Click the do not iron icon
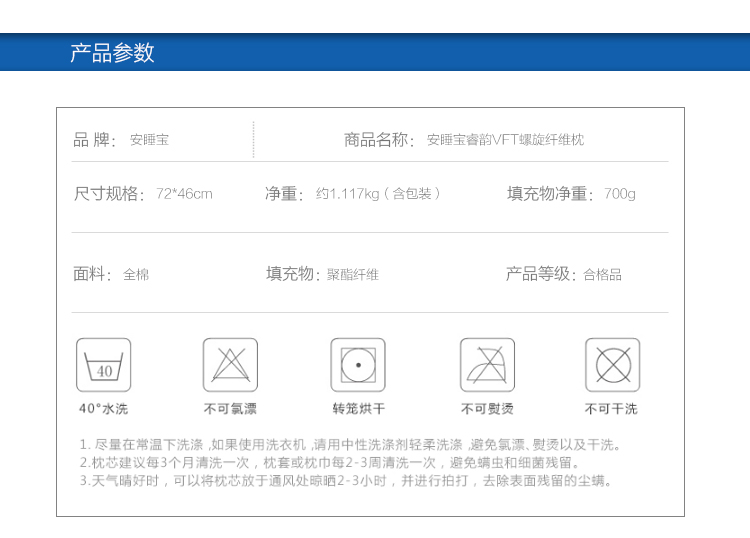Image resolution: width=750 pixels, height=538 pixels. coord(487,365)
